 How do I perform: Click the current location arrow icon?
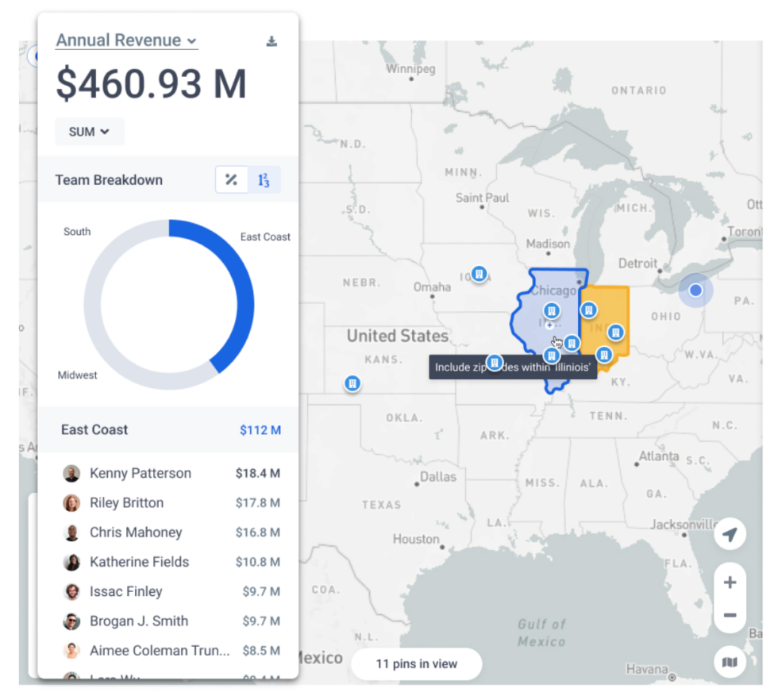730,534
